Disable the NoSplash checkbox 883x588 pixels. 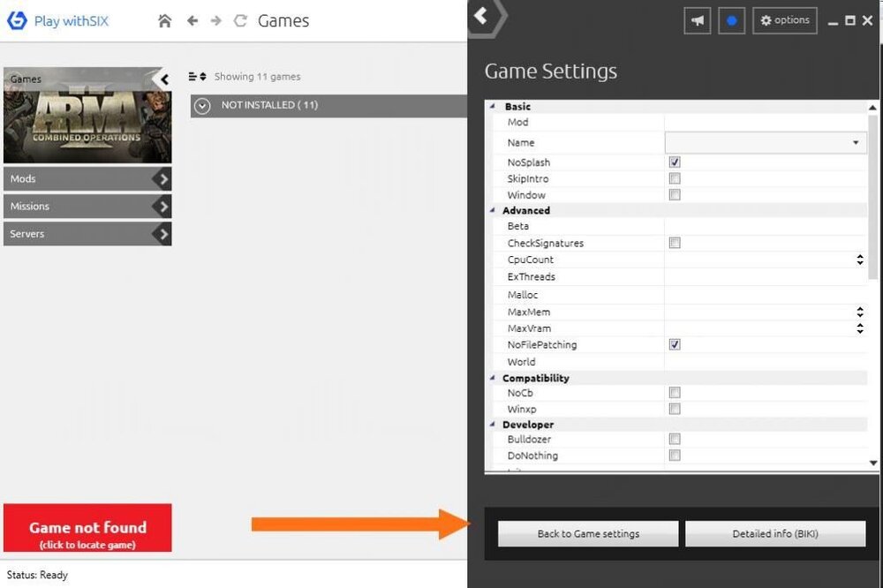(675, 162)
